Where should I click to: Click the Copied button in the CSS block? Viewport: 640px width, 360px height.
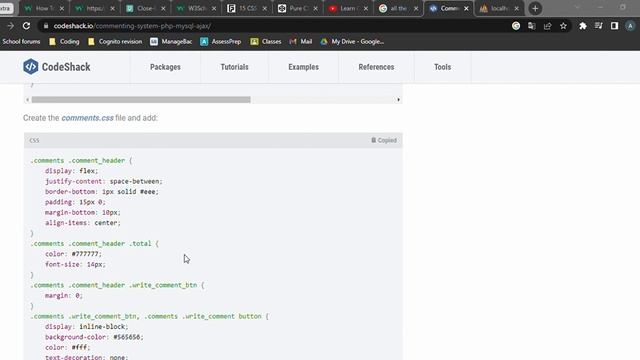click(384, 140)
